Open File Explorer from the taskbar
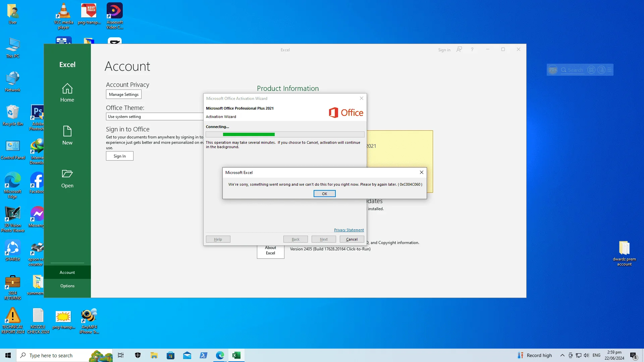 pos(154,355)
